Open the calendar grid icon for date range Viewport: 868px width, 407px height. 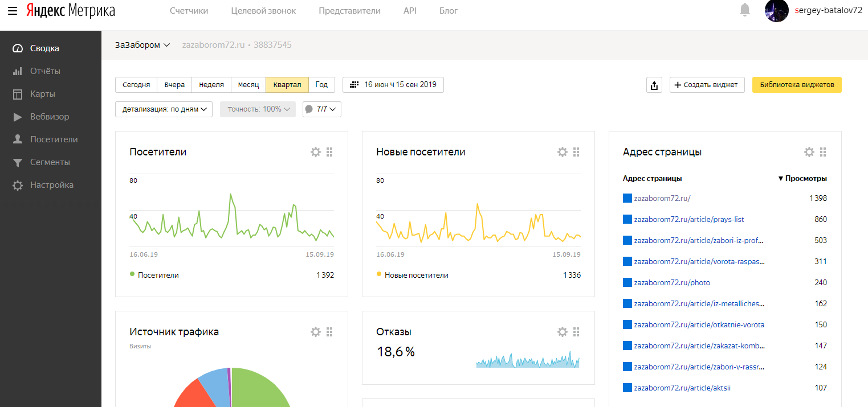click(354, 85)
